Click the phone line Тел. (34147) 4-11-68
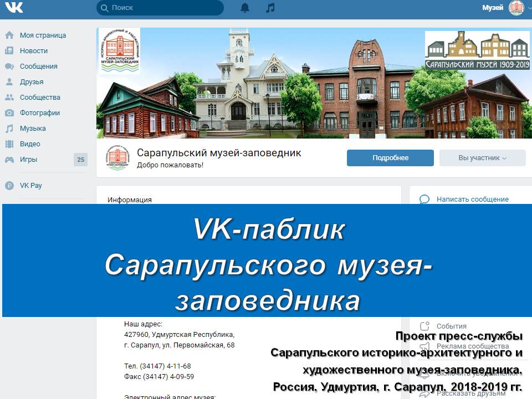Image resolution: width=532 pixels, height=399 pixels. pyautogui.click(x=157, y=366)
